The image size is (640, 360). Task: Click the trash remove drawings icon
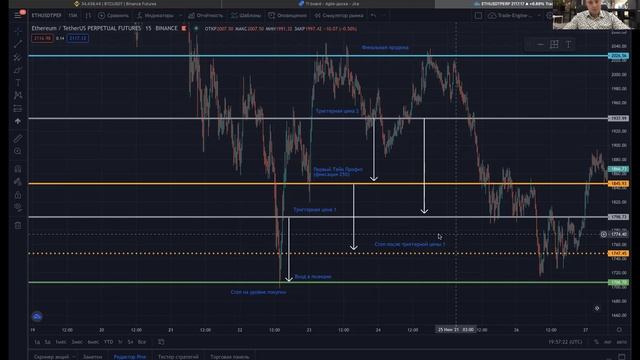click(18, 225)
